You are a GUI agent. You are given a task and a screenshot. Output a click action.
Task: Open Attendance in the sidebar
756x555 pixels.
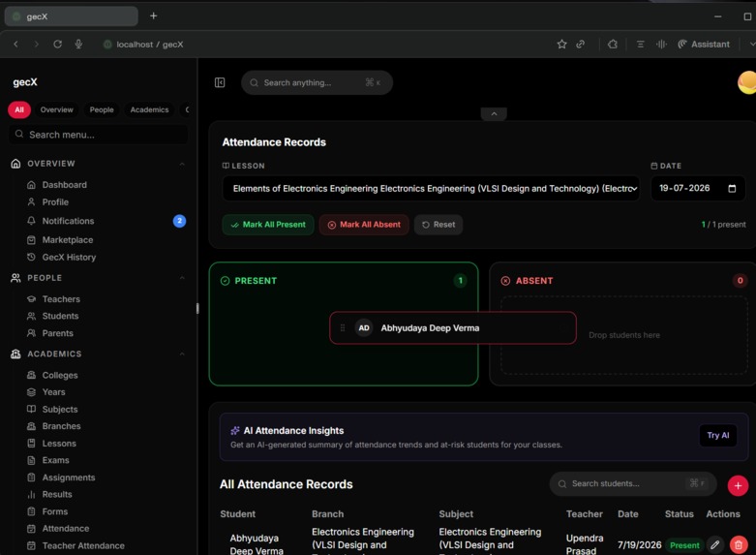(x=66, y=529)
